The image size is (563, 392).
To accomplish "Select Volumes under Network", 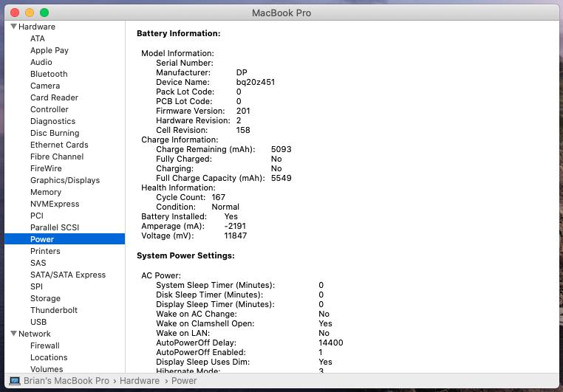I will (47, 369).
